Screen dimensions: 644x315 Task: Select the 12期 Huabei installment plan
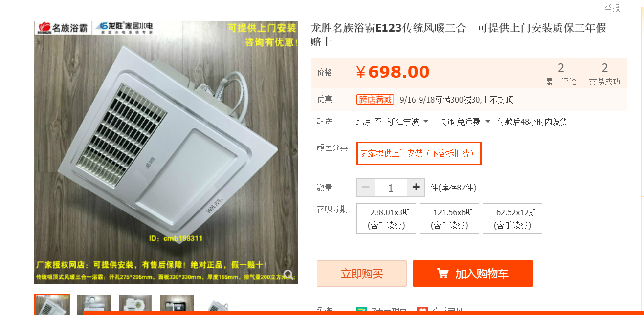click(x=512, y=219)
